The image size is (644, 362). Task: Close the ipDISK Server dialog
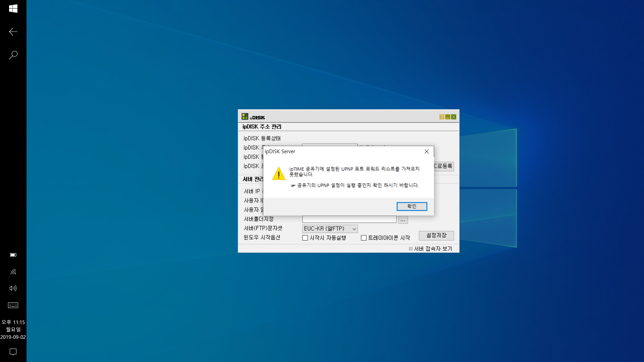coord(427,152)
